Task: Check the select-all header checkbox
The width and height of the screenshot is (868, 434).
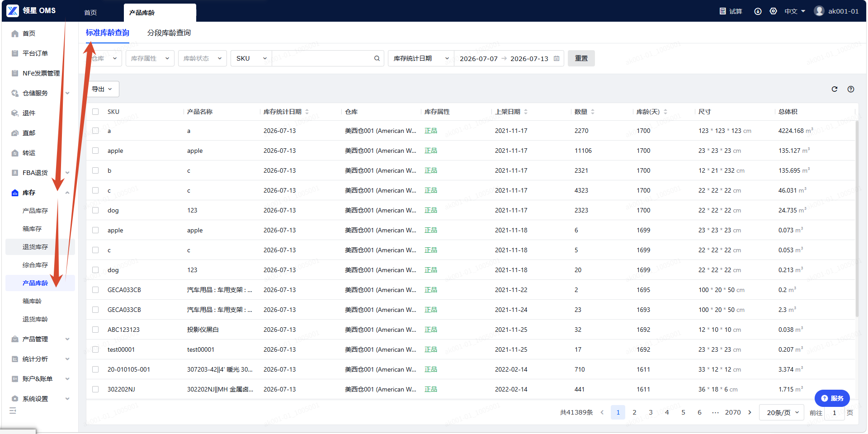Action: click(x=95, y=112)
